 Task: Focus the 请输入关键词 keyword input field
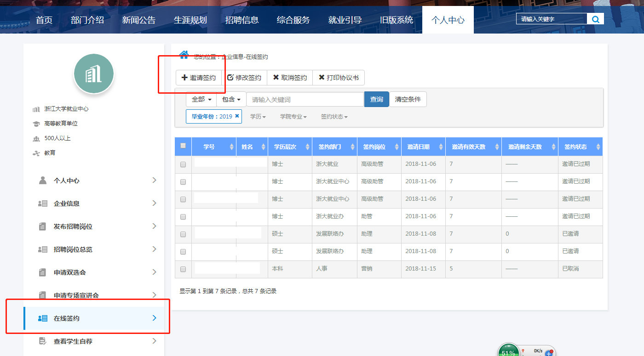(305, 99)
